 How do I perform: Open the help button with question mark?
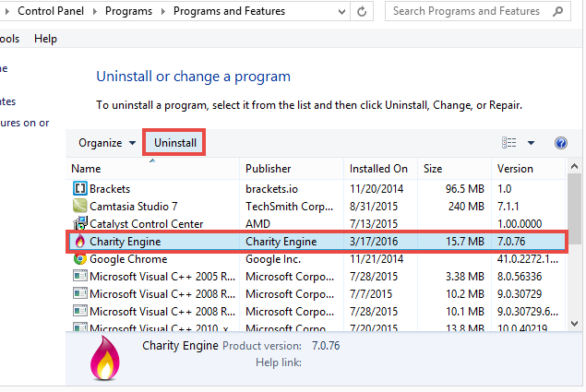click(560, 143)
